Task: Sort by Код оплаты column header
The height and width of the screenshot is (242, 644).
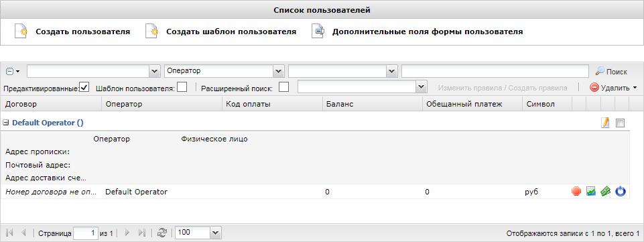Action: coord(272,105)
